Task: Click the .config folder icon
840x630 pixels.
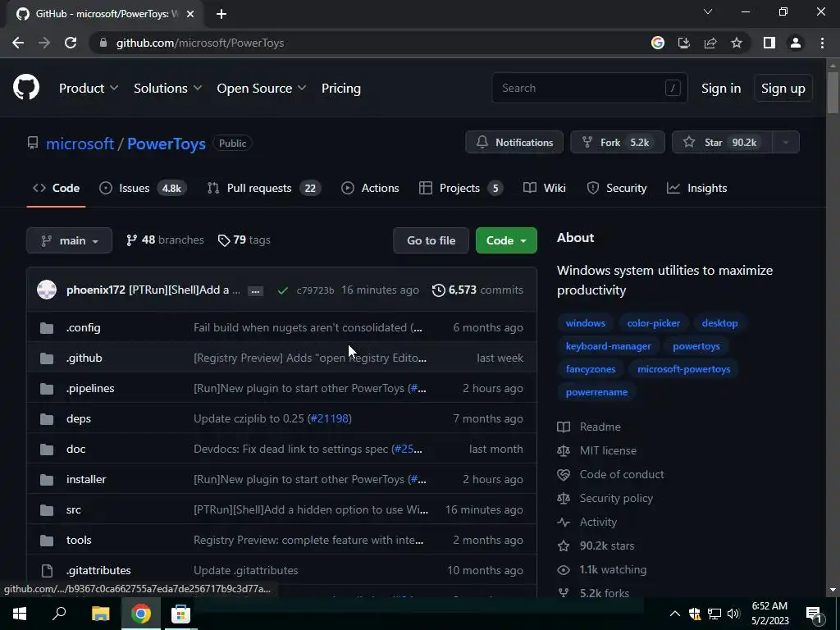Action: pyautogui.click(x=47, y=328)
